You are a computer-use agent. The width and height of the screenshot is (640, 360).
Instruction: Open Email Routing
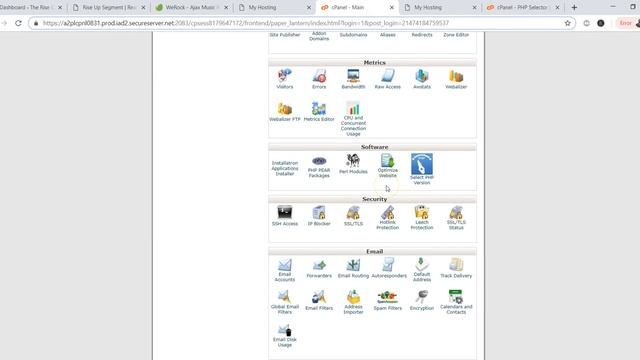pyautogui.click(x=353, y=269)
